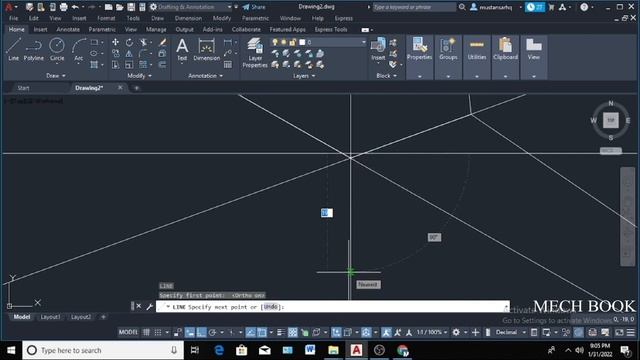This screenshot has width=640, height=360.
Task: Open the annotation scale 1:1/100% dropdown
Action: click(x=432, y=332)
